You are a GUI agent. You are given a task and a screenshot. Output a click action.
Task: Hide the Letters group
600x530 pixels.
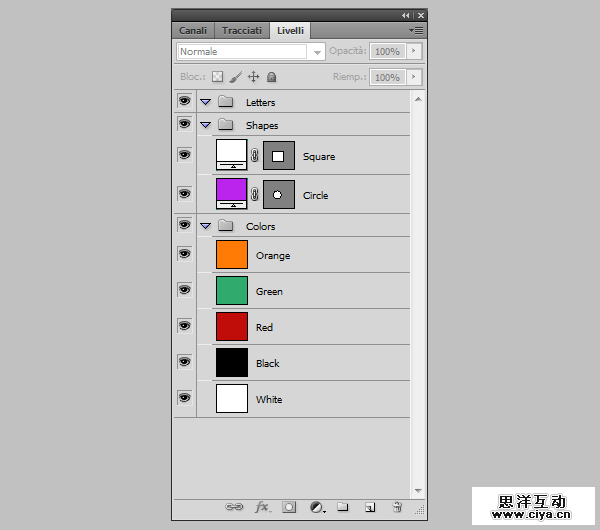[x=184, y=102]
